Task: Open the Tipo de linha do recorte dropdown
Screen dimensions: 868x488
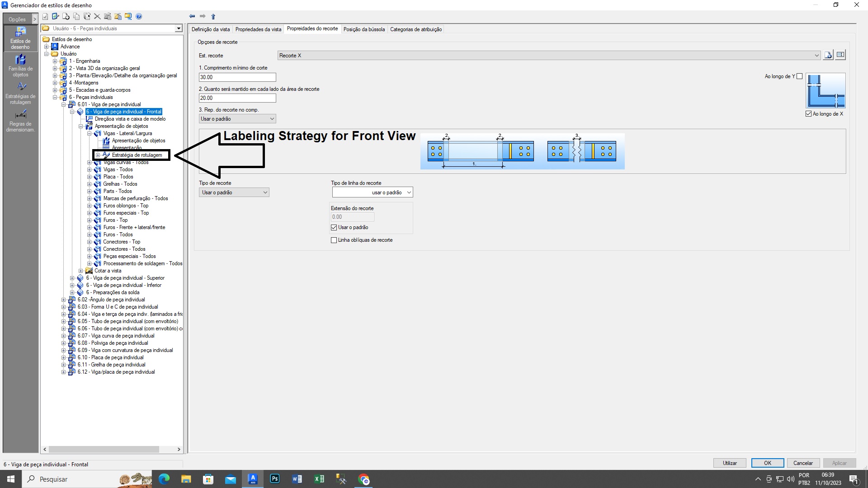Action: 407,192
